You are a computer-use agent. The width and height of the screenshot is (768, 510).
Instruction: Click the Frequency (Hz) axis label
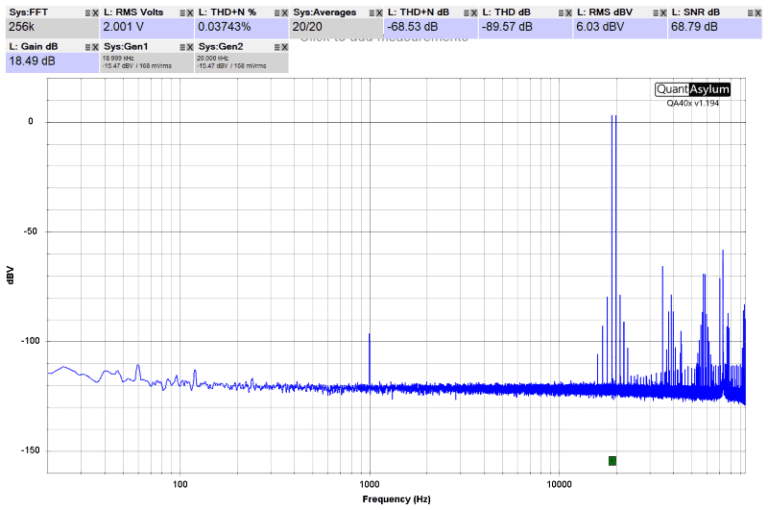tap(396, 498)
